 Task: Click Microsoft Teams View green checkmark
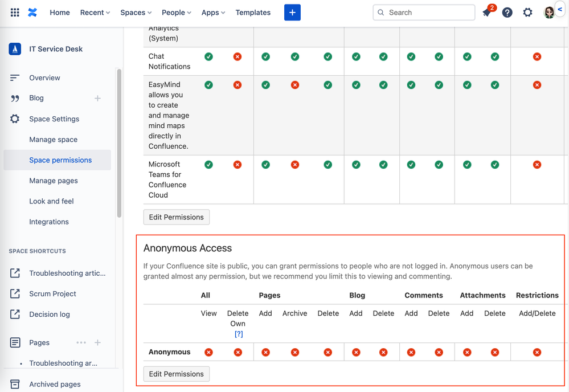click(209, 165)
